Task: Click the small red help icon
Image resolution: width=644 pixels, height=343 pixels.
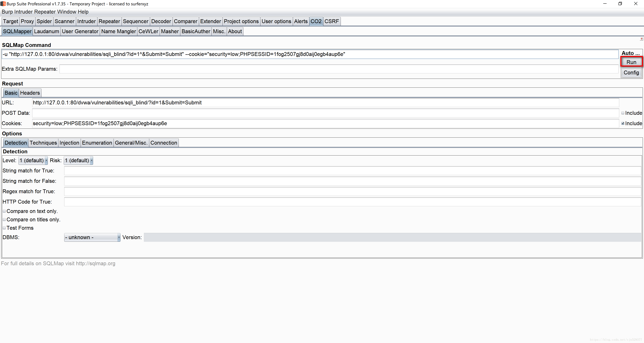Action: 641,39
